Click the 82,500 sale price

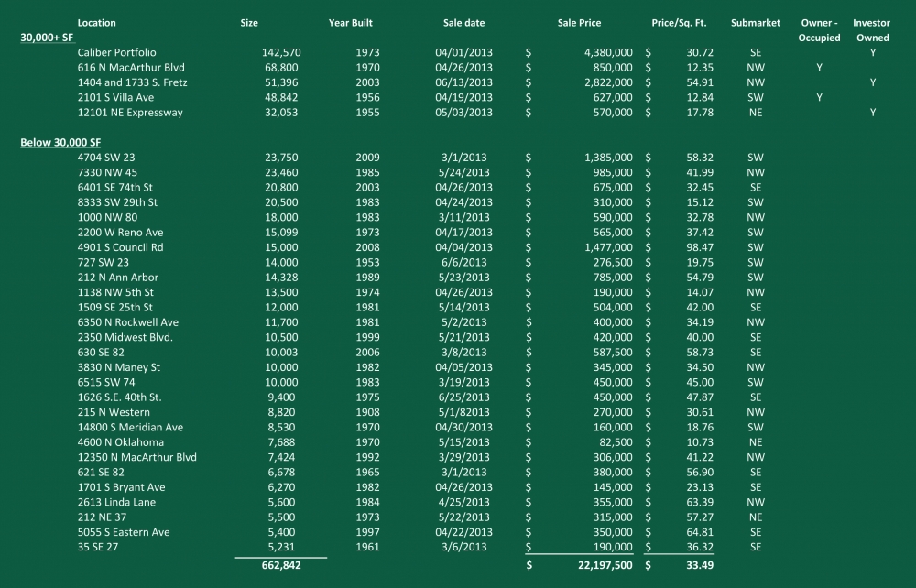coord(616,442)
